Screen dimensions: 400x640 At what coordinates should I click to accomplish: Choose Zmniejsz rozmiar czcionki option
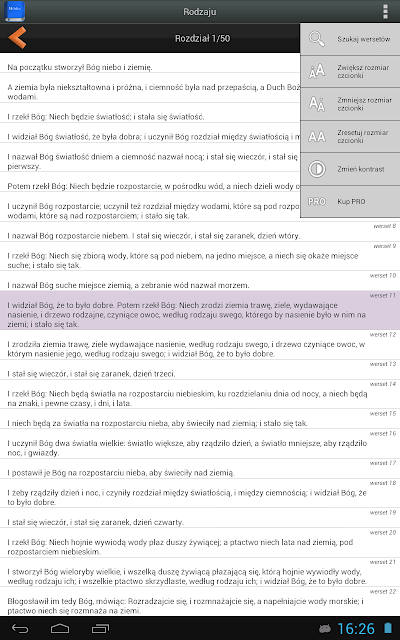pyautogui.click(x=350, y=104)
